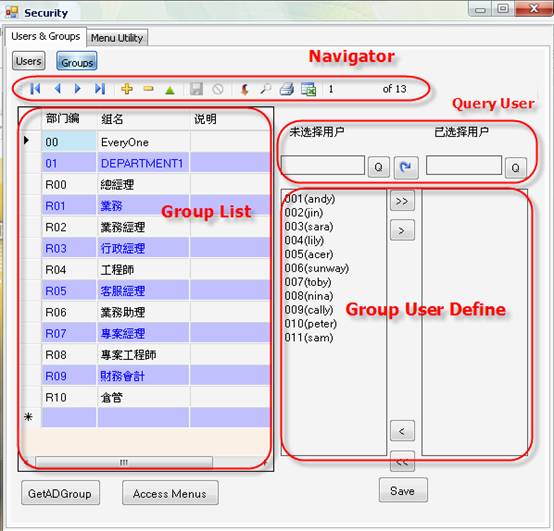
Task: Select the Users & Groups tab
Action: point(46,36)
